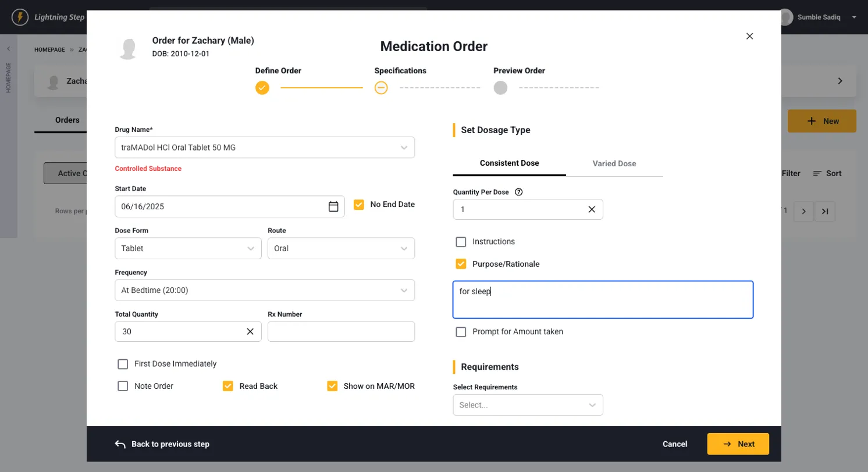Open the Start Date calendar picker icon

pyautogui.click(x=333, y=206)
